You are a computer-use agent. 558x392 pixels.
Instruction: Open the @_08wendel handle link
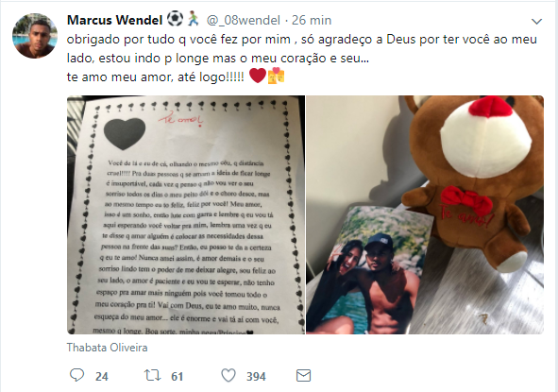coord(244,20)
